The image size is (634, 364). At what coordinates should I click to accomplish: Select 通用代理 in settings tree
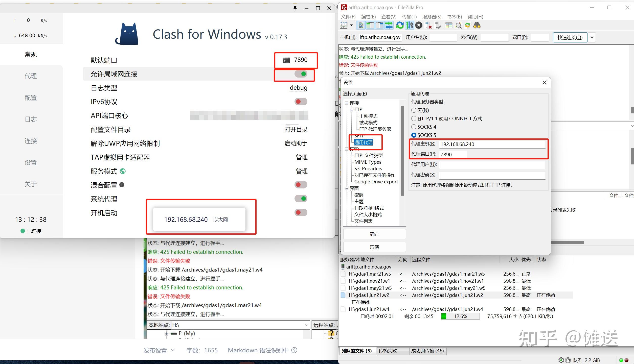(364, 142)
